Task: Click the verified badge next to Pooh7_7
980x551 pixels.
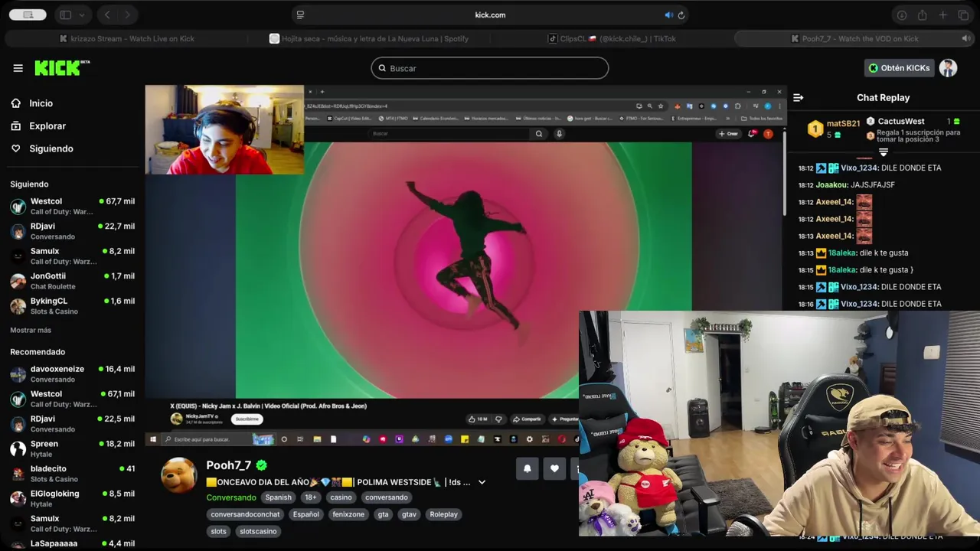Action: (261, 465)
